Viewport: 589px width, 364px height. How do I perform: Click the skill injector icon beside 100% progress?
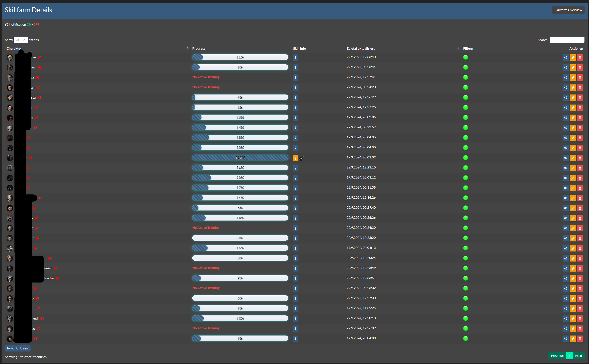point(302,158)
